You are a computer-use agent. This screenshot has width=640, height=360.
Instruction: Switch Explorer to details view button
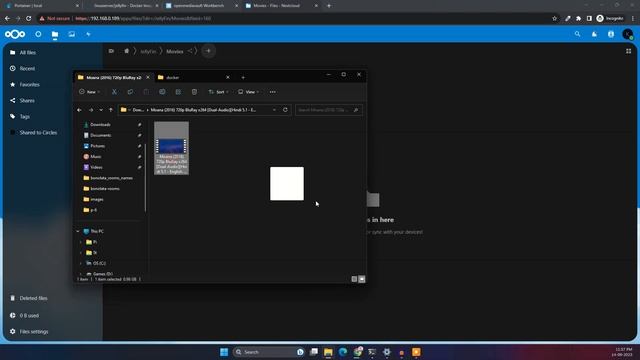(x=354, y=279)
